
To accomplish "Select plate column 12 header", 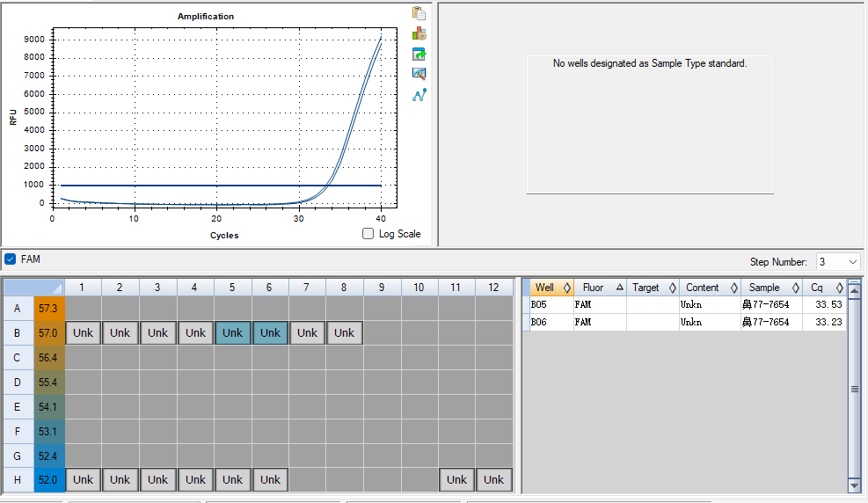I will (x=493, y=288).
